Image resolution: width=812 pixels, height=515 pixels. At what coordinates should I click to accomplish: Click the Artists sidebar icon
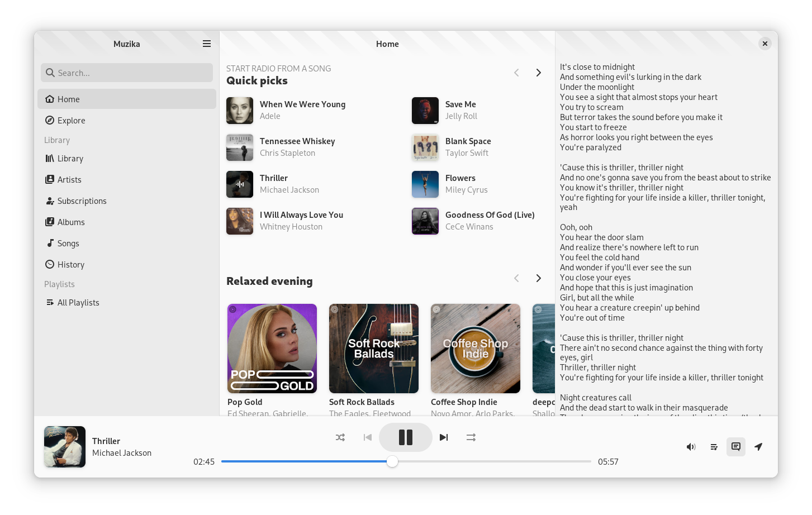click(x=50, y=179)
